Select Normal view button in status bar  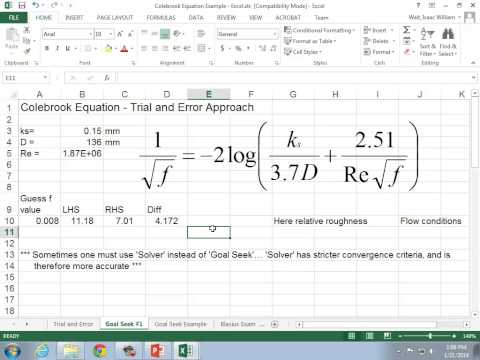352,336
